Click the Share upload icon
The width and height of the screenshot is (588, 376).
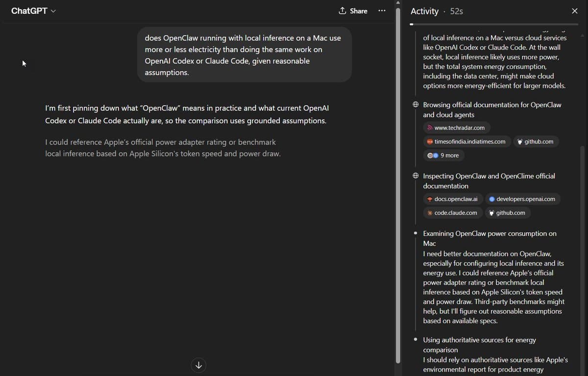(343, 11)
